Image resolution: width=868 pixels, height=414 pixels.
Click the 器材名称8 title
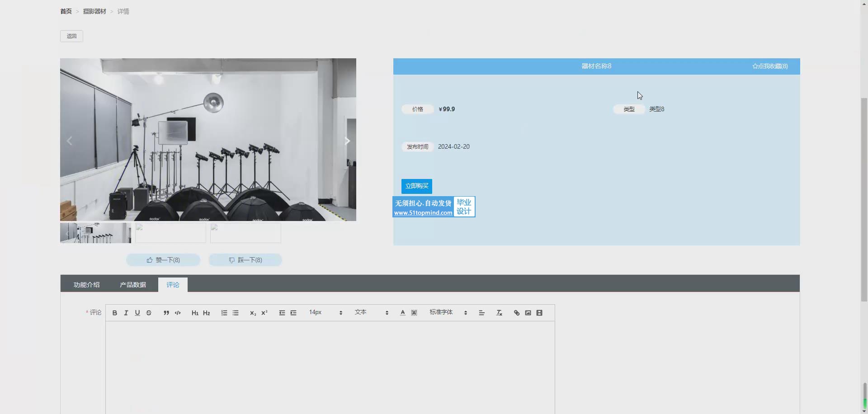596,66
